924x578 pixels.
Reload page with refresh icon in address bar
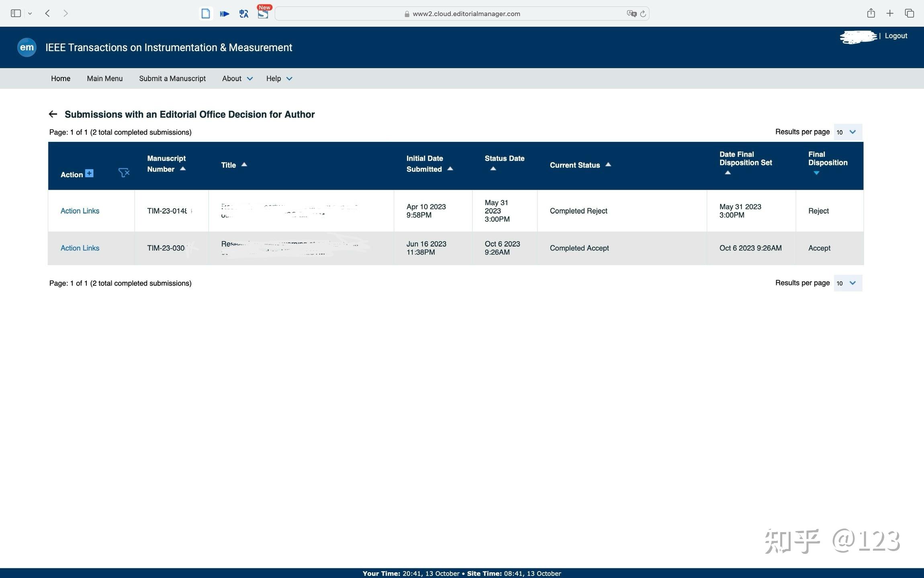643,14
